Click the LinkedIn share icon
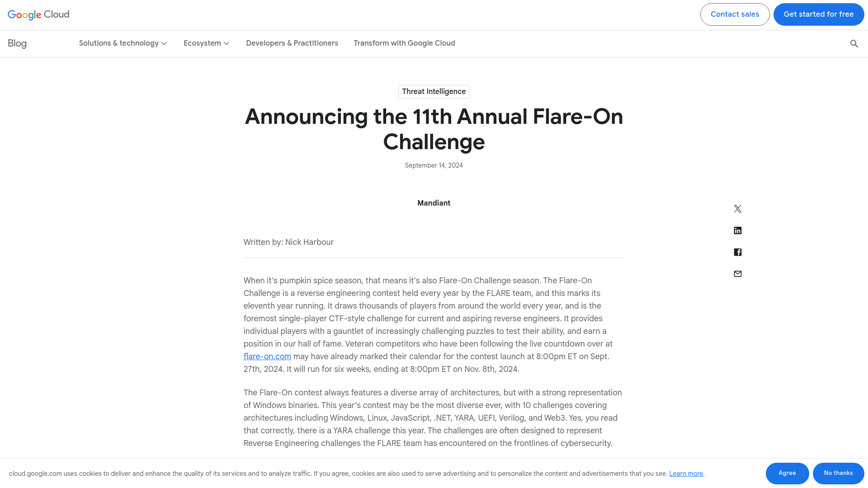868x488 pixels. click(737, 230)
